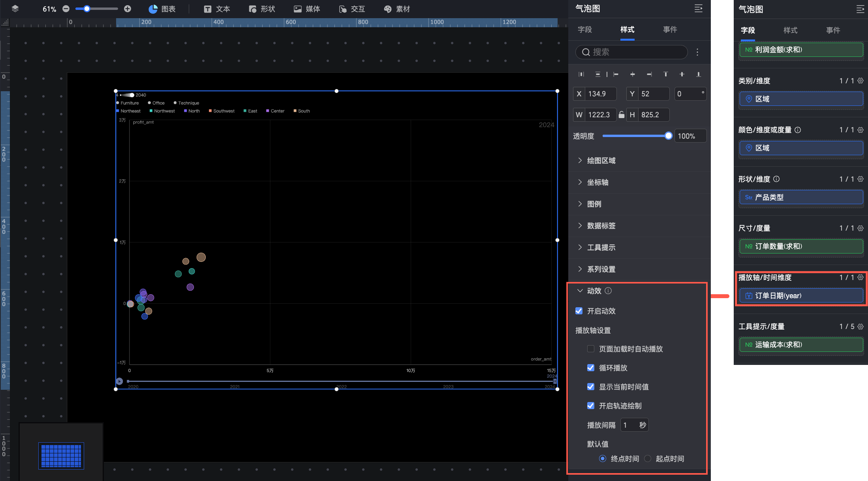This screenshot has height=481, width=868.
Task: Enable 页面加载时自动播放 checkbox
Action: pyautogui.click(x=591, y=349)
